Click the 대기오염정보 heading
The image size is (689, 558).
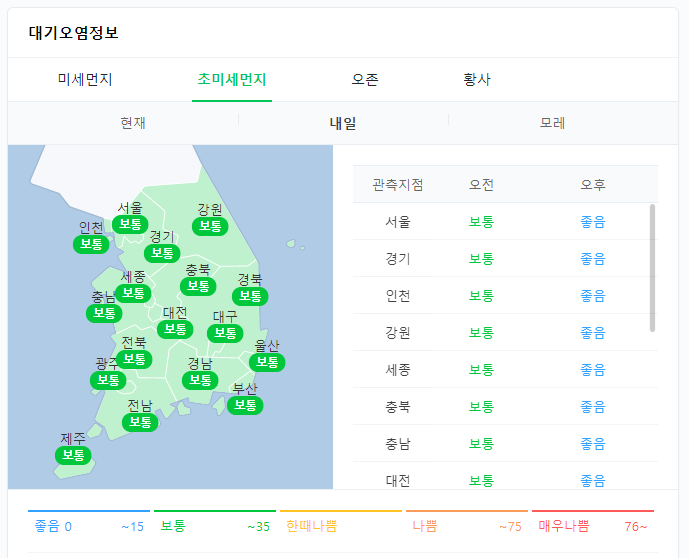[73, 33]
